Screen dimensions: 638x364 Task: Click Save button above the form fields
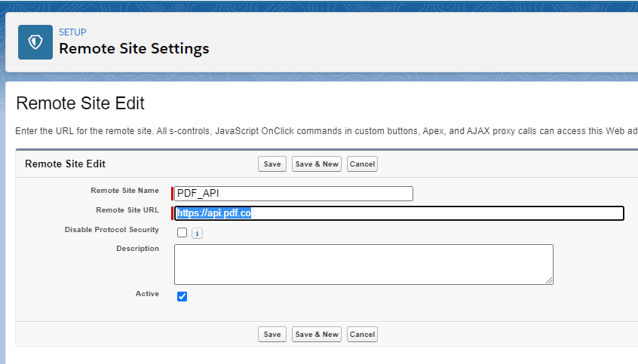tap(272, 164)
